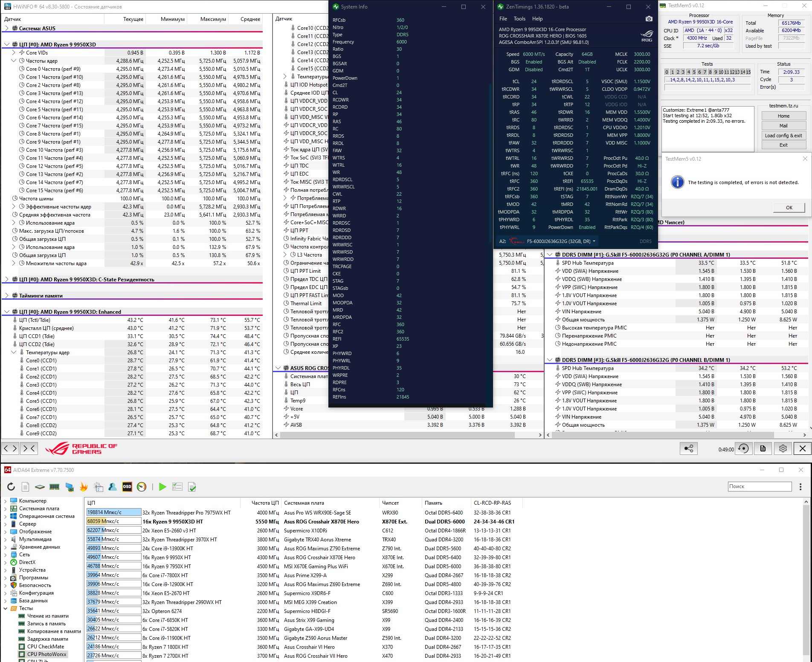Click the Поиск search field in AIDA64

coord(760,486)
